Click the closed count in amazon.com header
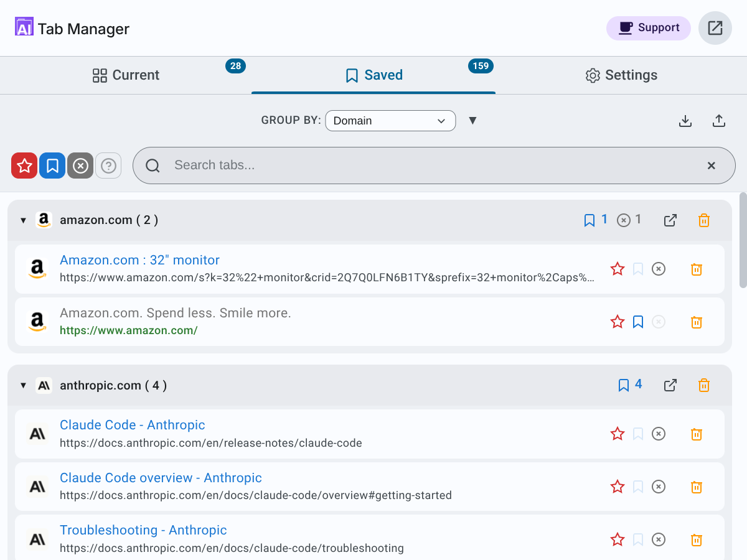 click(629, 220)
